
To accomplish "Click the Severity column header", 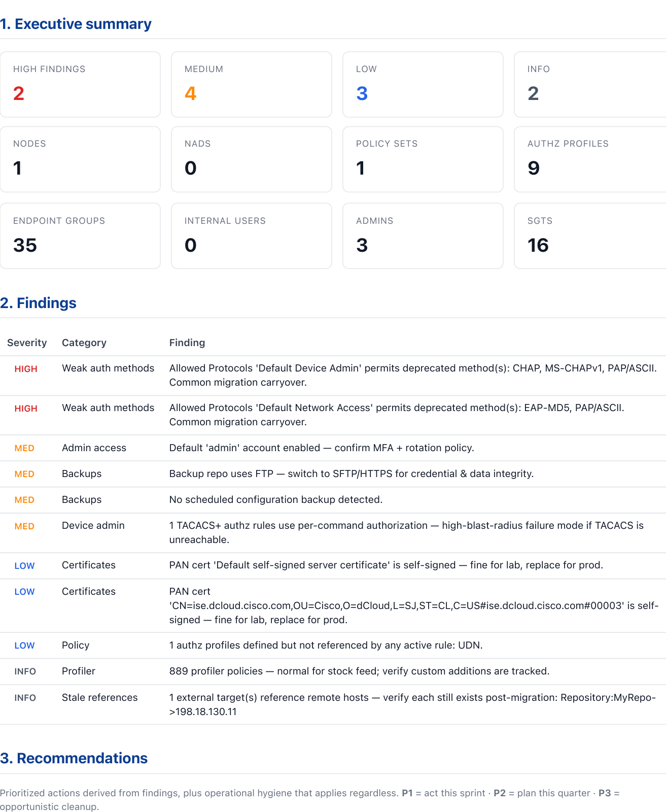I will point(27,343).
